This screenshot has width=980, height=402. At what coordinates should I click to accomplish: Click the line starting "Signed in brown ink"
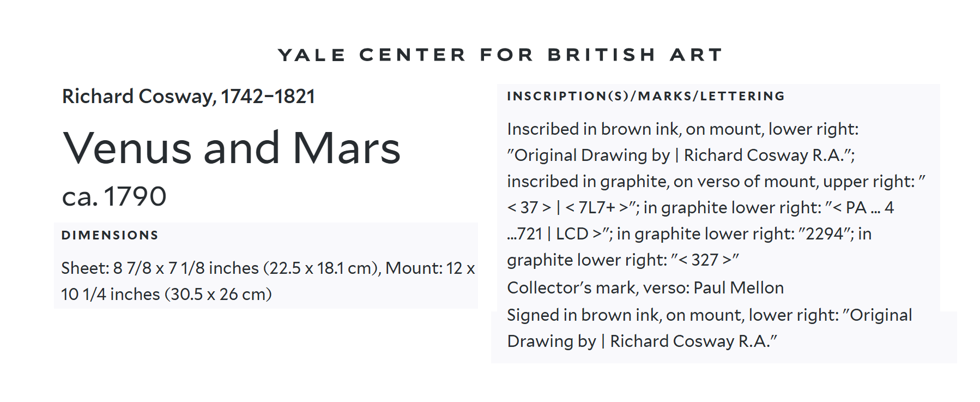pos(709,315)
